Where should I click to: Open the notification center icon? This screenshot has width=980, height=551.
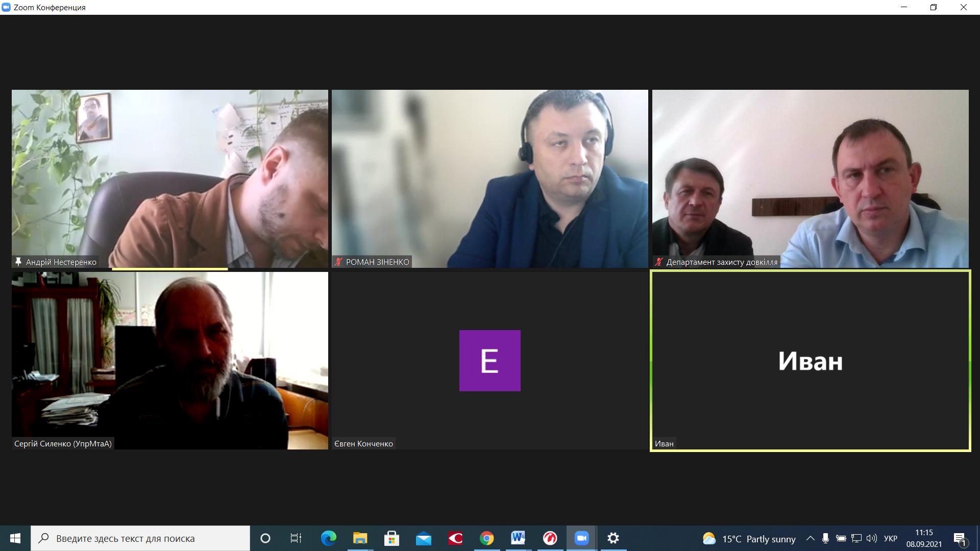(960, 539)
